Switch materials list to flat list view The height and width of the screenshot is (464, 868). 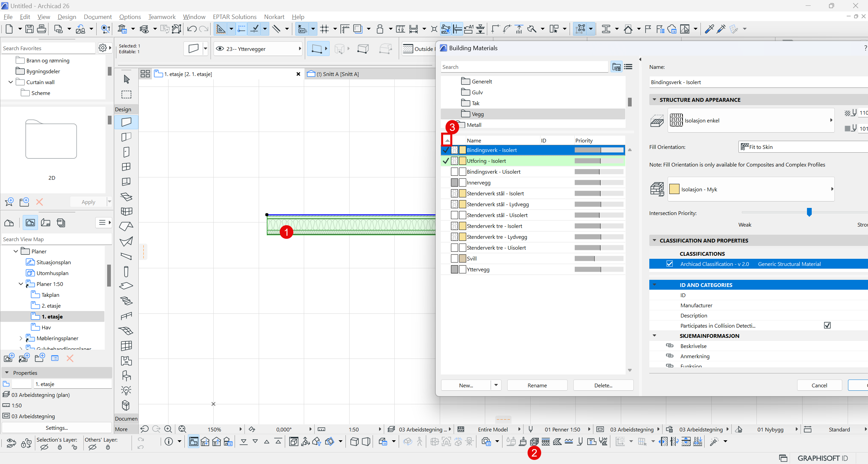[x=628, y=67]
